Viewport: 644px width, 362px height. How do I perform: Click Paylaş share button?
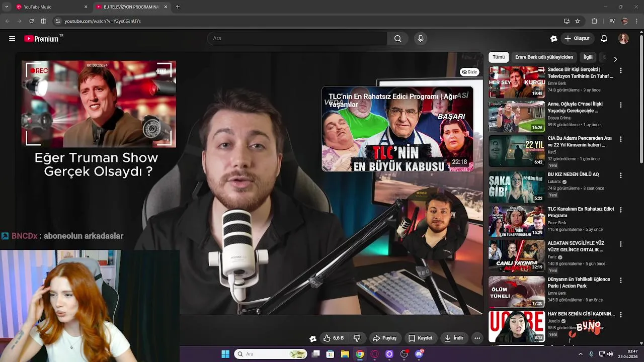tap(385, 338)
